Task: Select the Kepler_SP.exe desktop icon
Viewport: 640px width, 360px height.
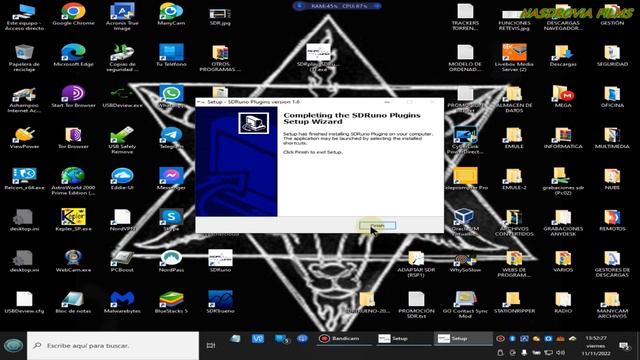Action: pyautogui.click(x=73, y=220)
